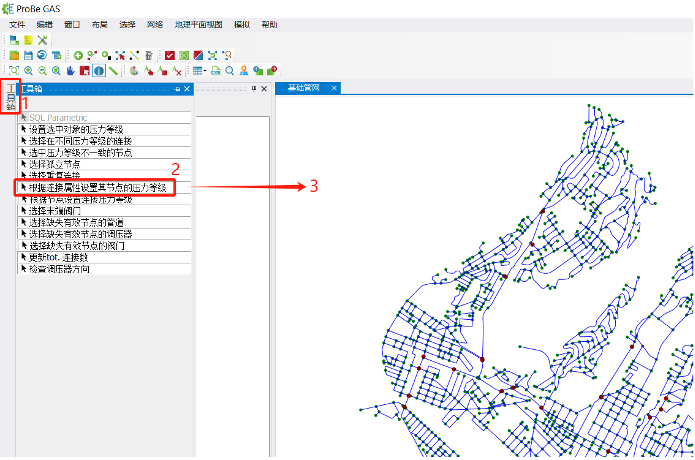The width and height of the screenshot is (695, 460).
Task: Click the trash delete icon in toolbar
Action: [x=148, y=55]
